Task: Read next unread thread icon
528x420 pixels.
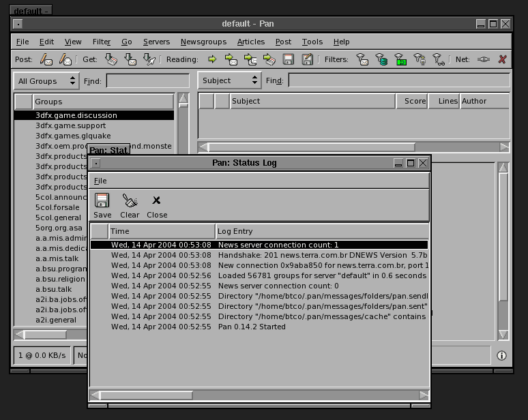Action: point(250,59)
